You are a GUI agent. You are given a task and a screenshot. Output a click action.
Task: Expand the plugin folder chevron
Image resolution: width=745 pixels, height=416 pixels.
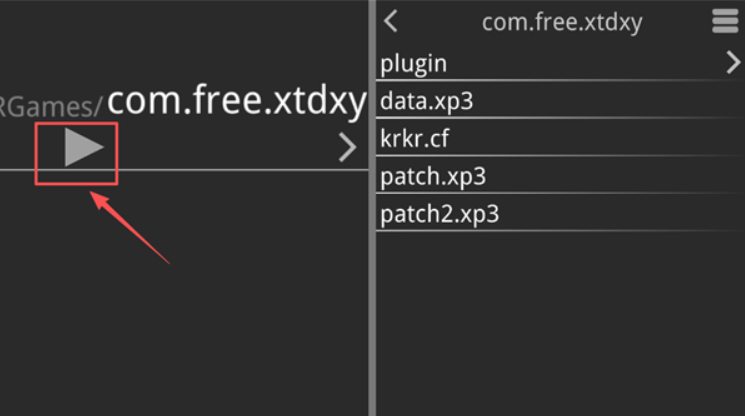[733, 63]
